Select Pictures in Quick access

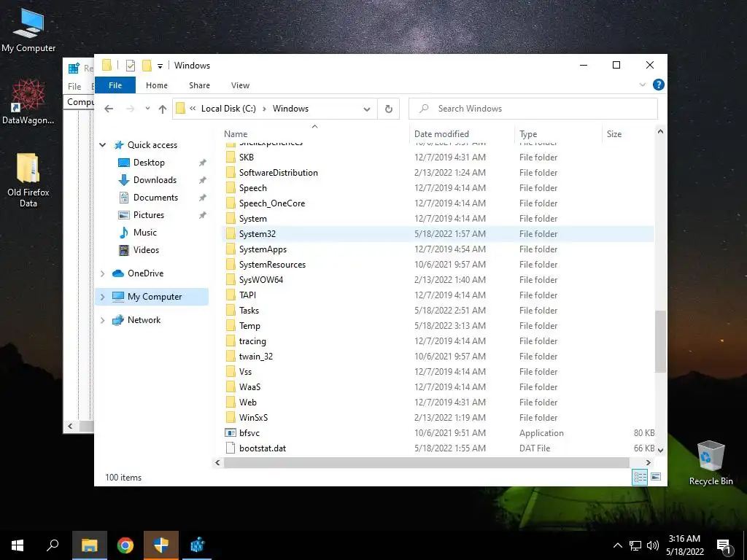[x=149, y=215]
